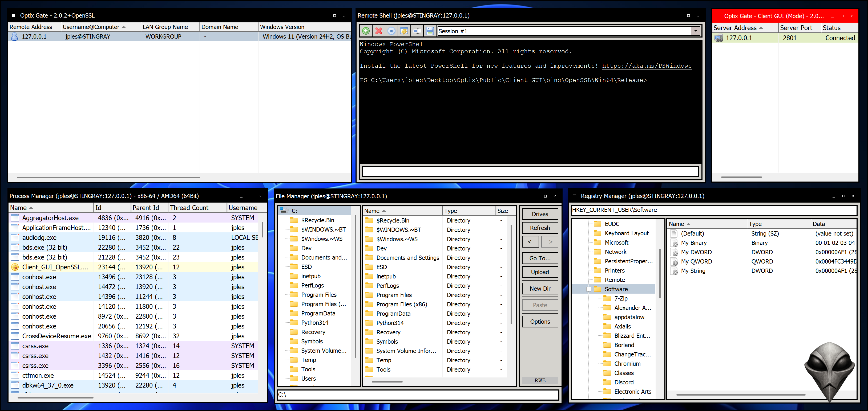
Task: Click the user icon beside 127.0.0.1 in Optix Gate
Action: click(14, 36)
